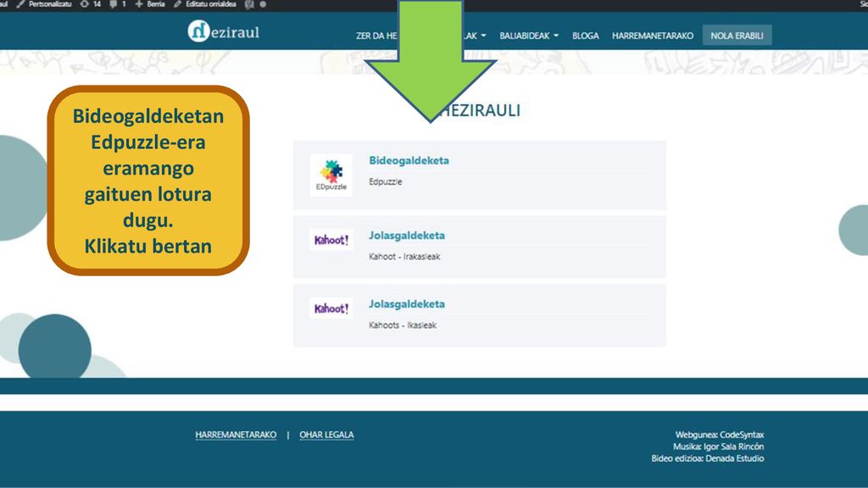The image size is (868, 488).
Task: Click Webgunea: CodeSyntax credit
Action: coord(719,435)
